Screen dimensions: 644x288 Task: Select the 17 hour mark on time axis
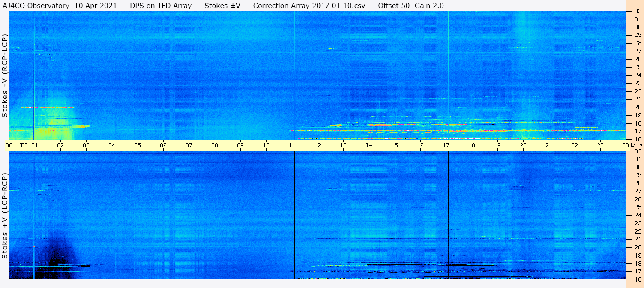(x=446, y=145)
